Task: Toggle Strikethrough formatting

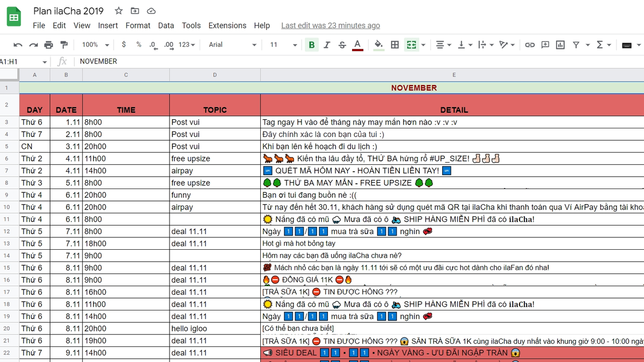Action: pos(342,45)
